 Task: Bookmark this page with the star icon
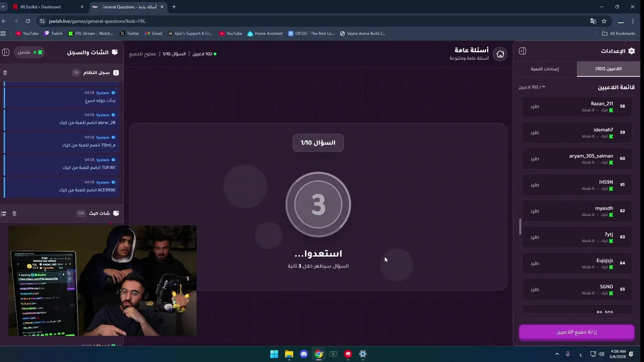(604, 21)
